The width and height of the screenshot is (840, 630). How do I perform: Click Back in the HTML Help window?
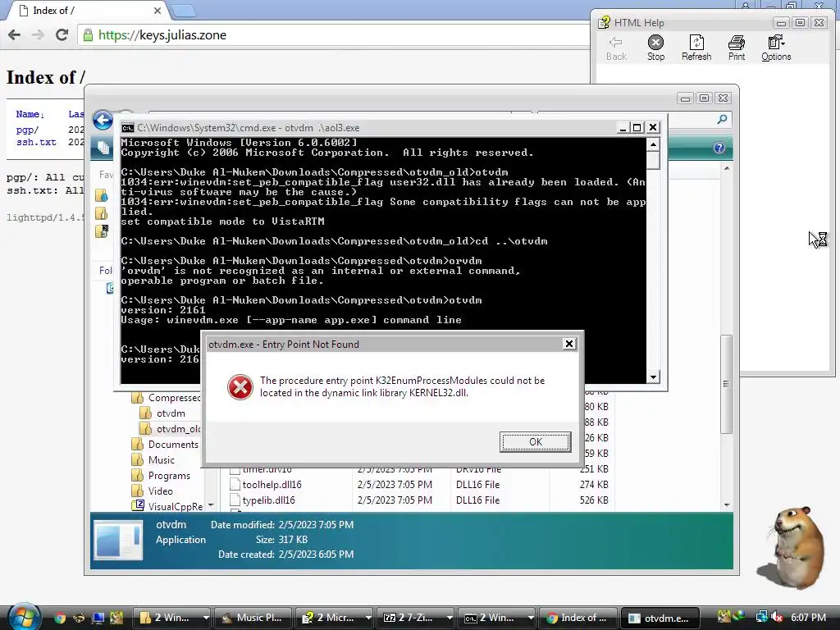point(616,48)
